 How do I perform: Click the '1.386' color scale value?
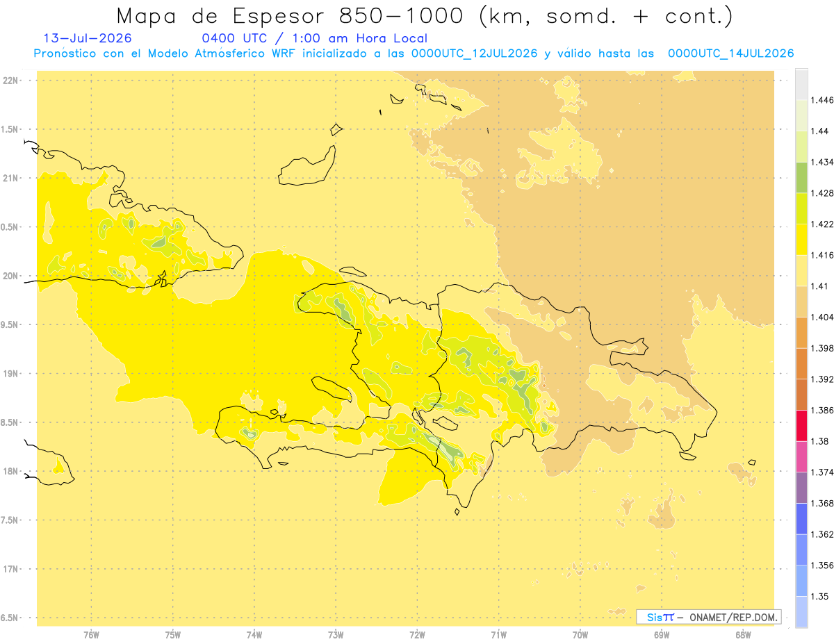pyautogui.click(x=823, y=411)
